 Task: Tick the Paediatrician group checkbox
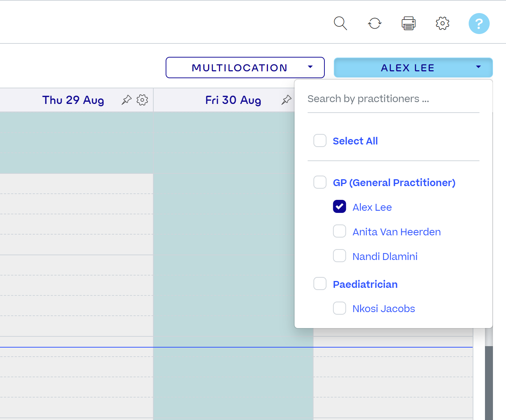coord(320,284)
